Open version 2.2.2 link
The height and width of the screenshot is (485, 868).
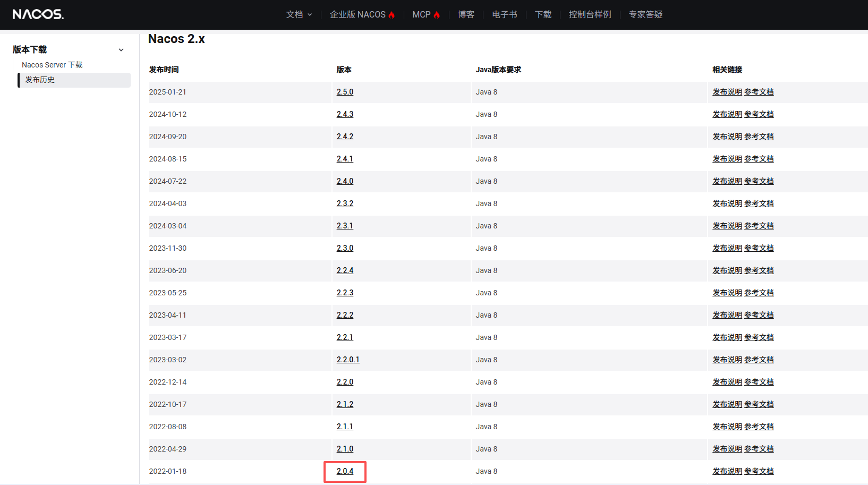coord(345,315)
